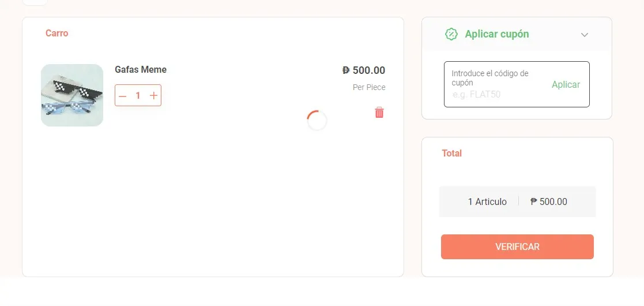The width and height of the screenshot is (644, 306).
Task: Click the ₱ 500.00 total amount
Action: coord(549,201)
